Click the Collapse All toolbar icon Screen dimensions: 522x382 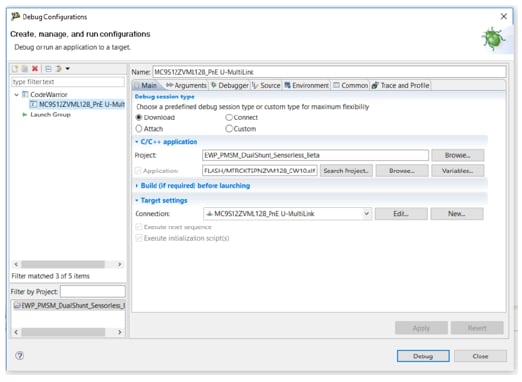point(48,69)
